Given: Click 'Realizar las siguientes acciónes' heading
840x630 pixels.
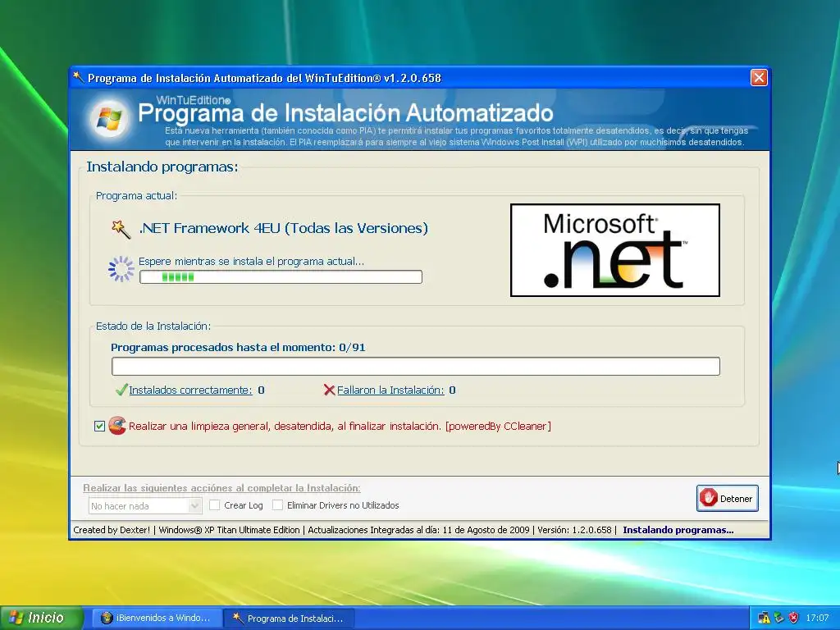Looking at the screenshot, I should (221, 488).
